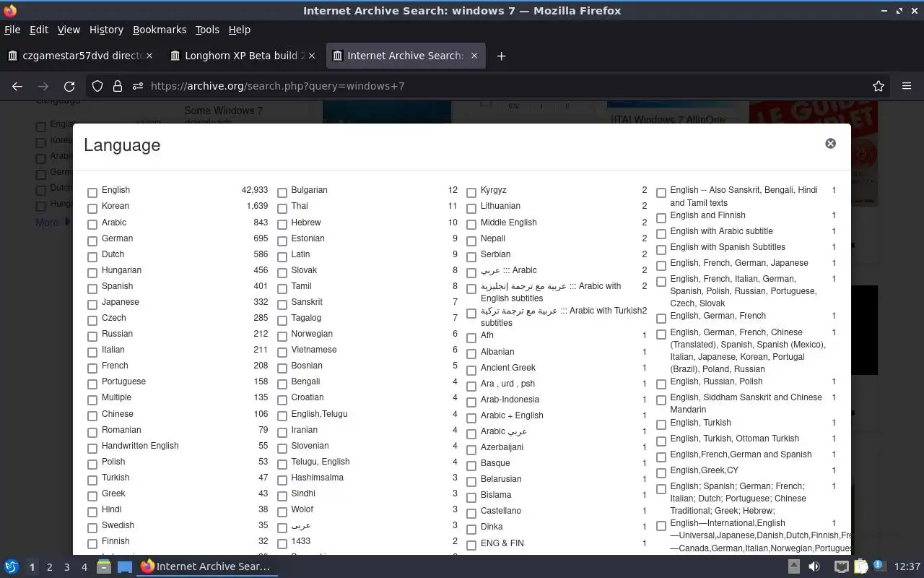924x578 pixels.
Task: Click the notification icon in the system tray
Action: [x=879, y=566]
